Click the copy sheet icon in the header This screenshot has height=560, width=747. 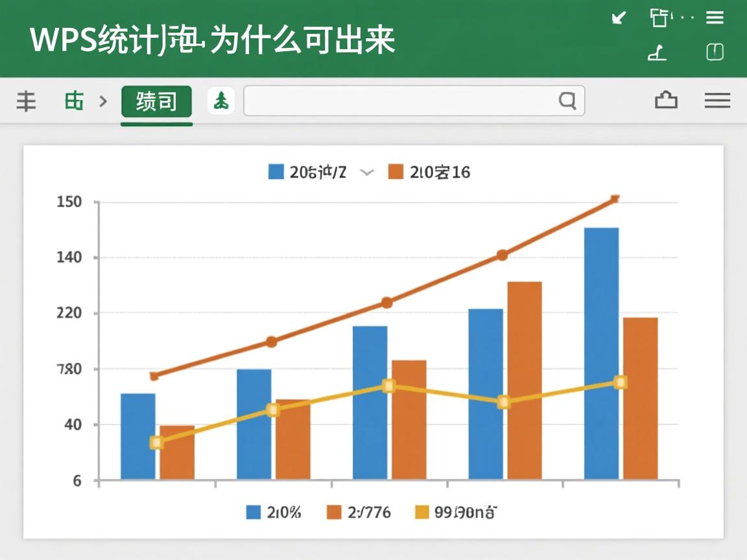pyautogui.click(x=658, y=18)
